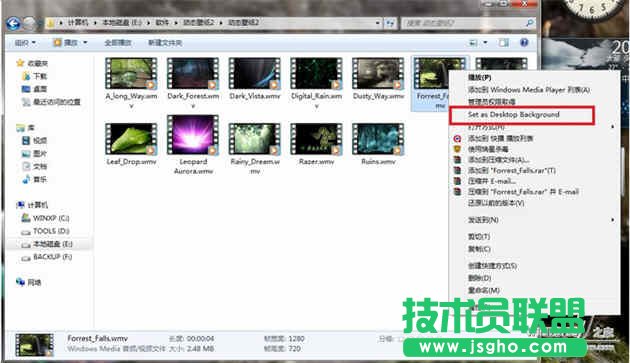Image resolution: width=630 pixels, height=363 pixels.
Task: Select the Ruins.wmv video file
Action: pos(378,144)
